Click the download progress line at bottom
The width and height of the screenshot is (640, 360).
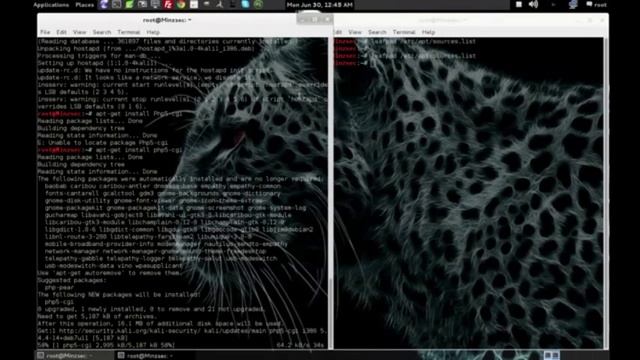(181, 345)
